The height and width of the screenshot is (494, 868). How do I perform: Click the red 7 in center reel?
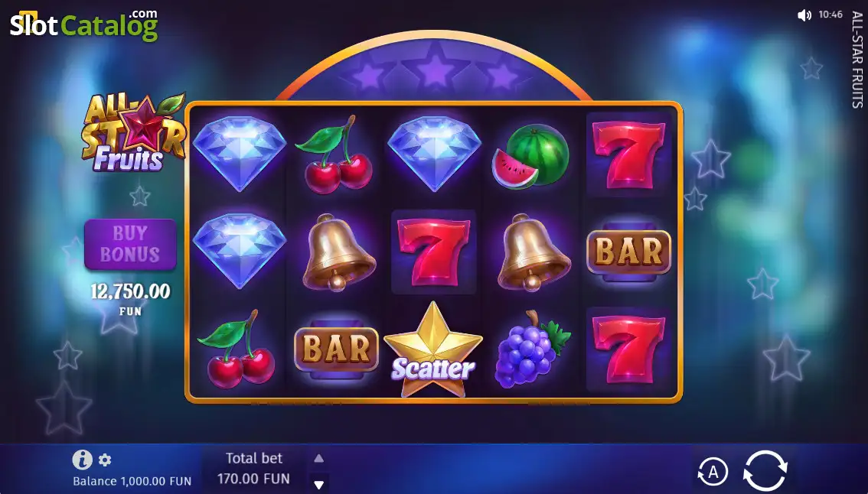click(433, 252)
